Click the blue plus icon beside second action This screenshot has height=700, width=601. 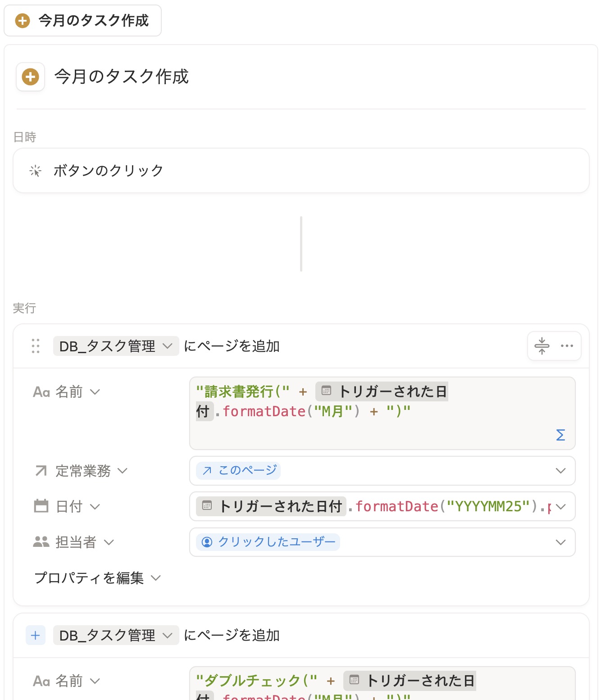pyautogui.click(x=36, y=636)
